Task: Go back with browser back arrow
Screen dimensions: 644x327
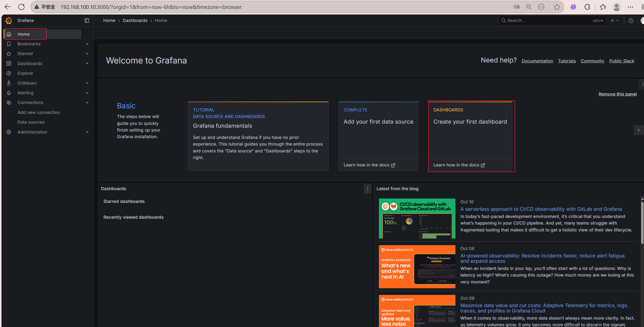Action: [8, 7]
